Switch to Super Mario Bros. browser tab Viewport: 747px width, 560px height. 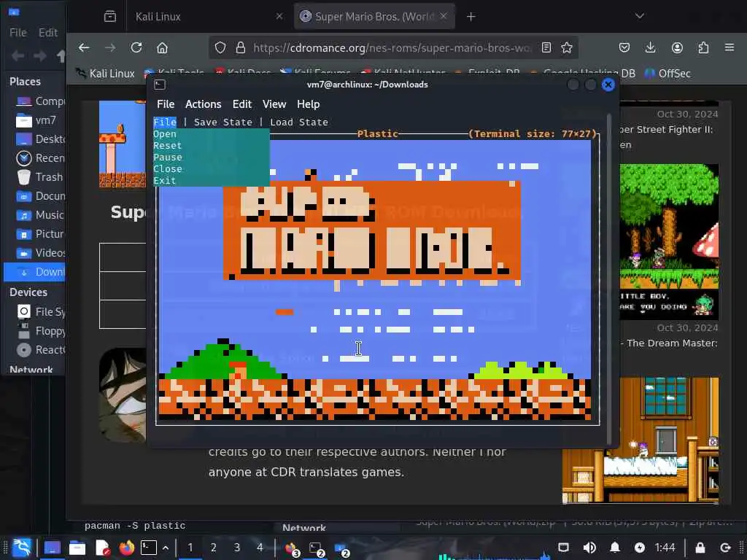tap(374, 17)
